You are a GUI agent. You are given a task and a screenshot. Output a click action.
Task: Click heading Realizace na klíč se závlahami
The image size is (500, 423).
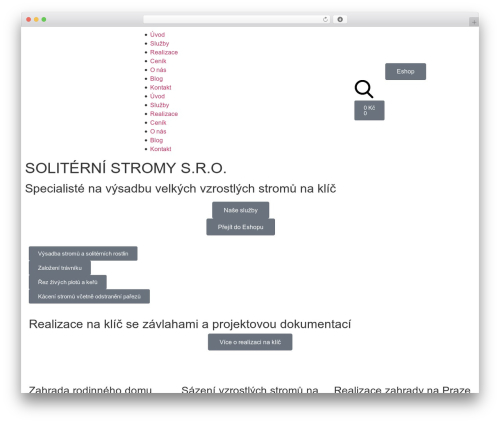190,324
